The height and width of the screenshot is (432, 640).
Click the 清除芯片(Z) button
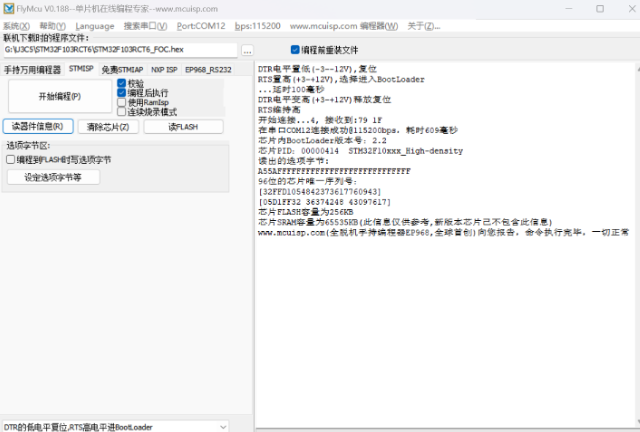coord(108,127)
